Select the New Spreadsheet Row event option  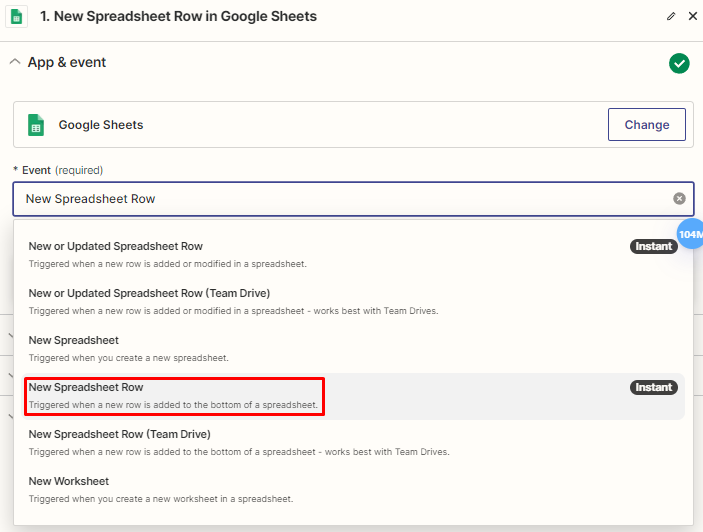pos(353,396)
